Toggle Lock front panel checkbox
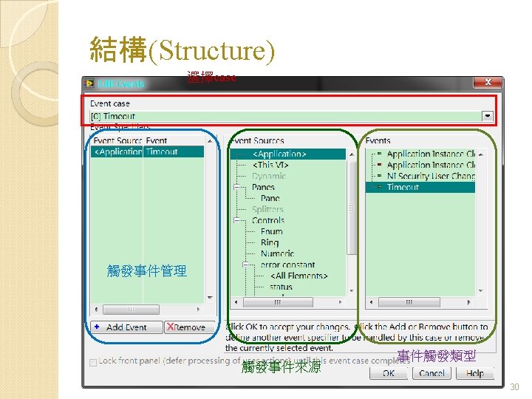The image size is (532, 399). pos(93,362)
